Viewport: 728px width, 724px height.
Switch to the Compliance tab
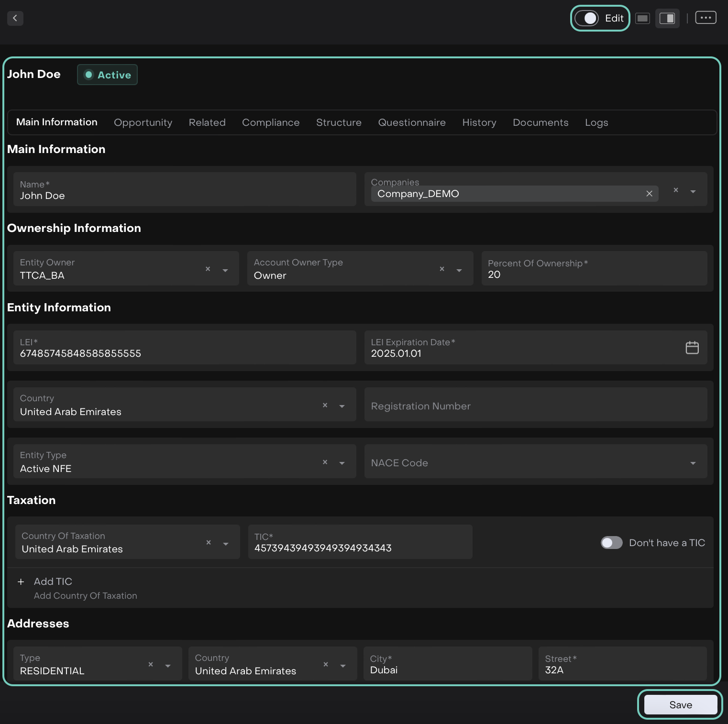click(x=271, y=123)
